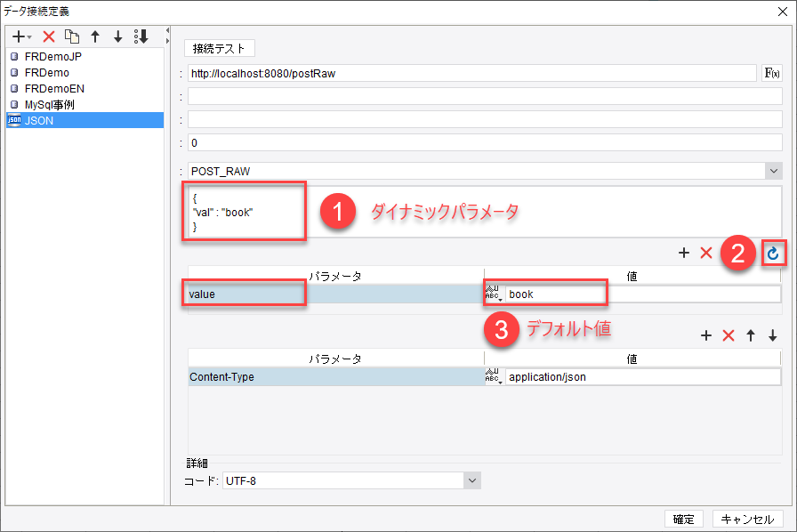Close the データ接続定義 dialog
797x532 pixels.
(x=783, y=12)
